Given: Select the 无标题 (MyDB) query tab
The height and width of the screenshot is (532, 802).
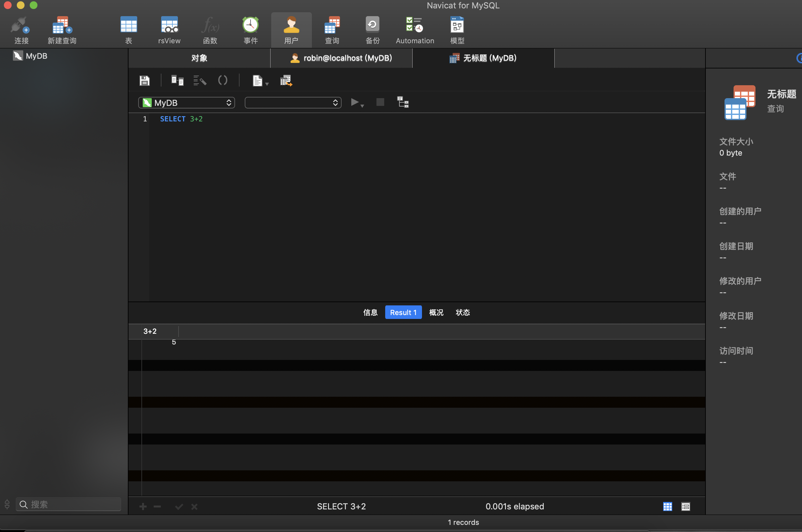Looking at the screenshot, I should click(483, 58).
